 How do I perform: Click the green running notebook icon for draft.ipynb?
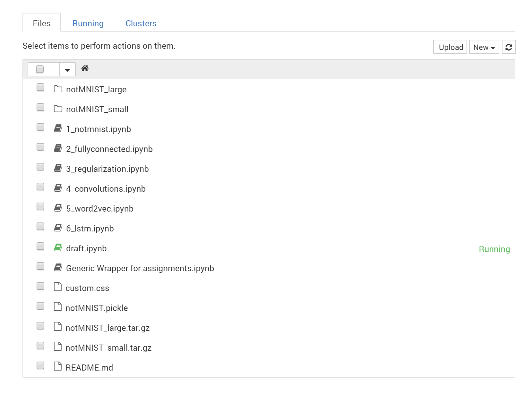coord(58,247)
